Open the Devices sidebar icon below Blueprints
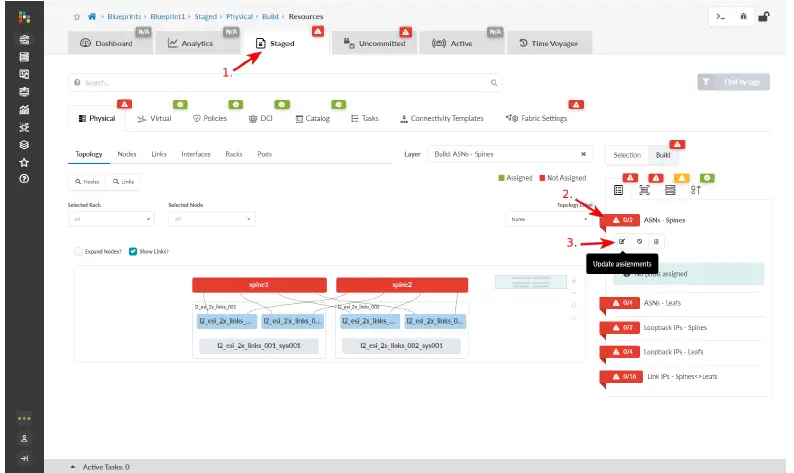 24,57
